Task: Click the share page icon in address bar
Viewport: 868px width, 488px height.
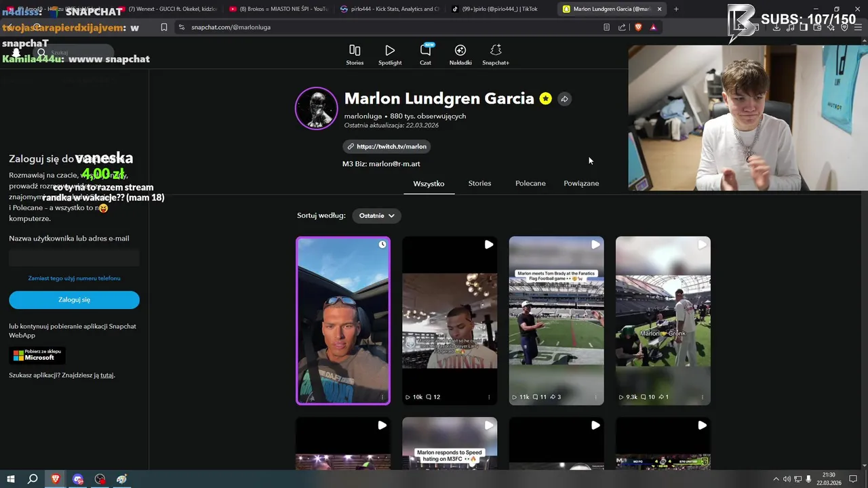Action: [622, 27]
